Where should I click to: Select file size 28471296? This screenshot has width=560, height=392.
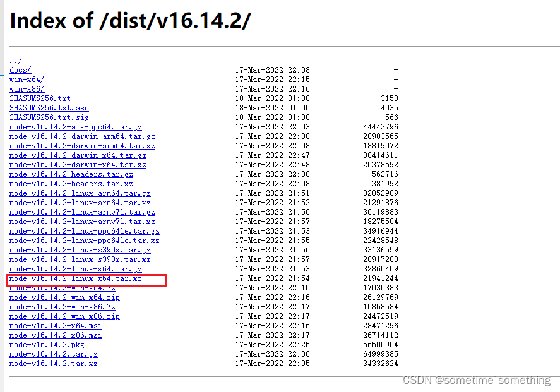pos(380,326)
